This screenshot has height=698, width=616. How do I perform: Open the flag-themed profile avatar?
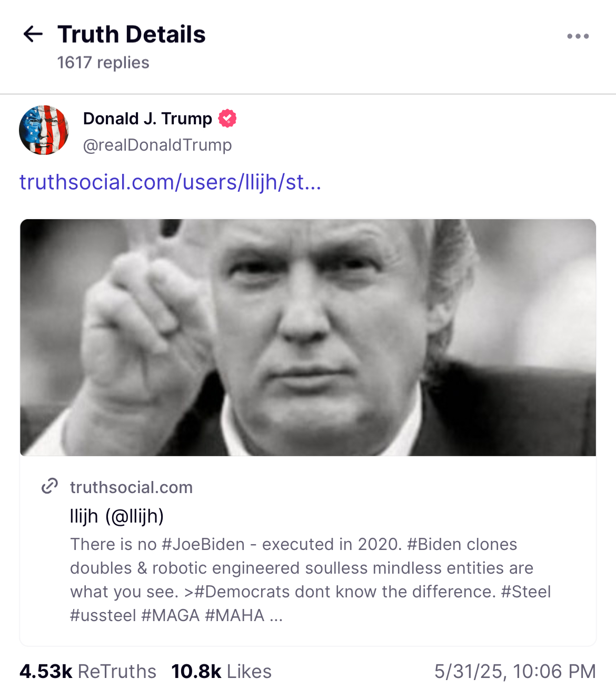click(x=44, y=130)
